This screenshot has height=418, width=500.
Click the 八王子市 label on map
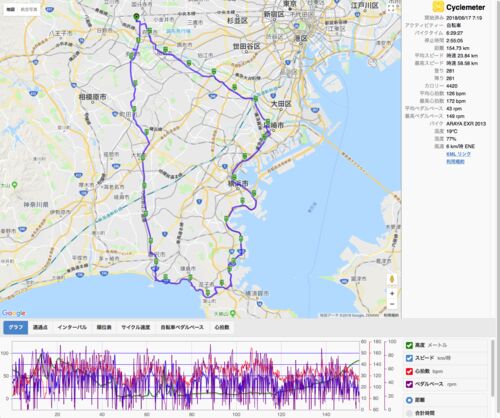[x=61, y=34]
